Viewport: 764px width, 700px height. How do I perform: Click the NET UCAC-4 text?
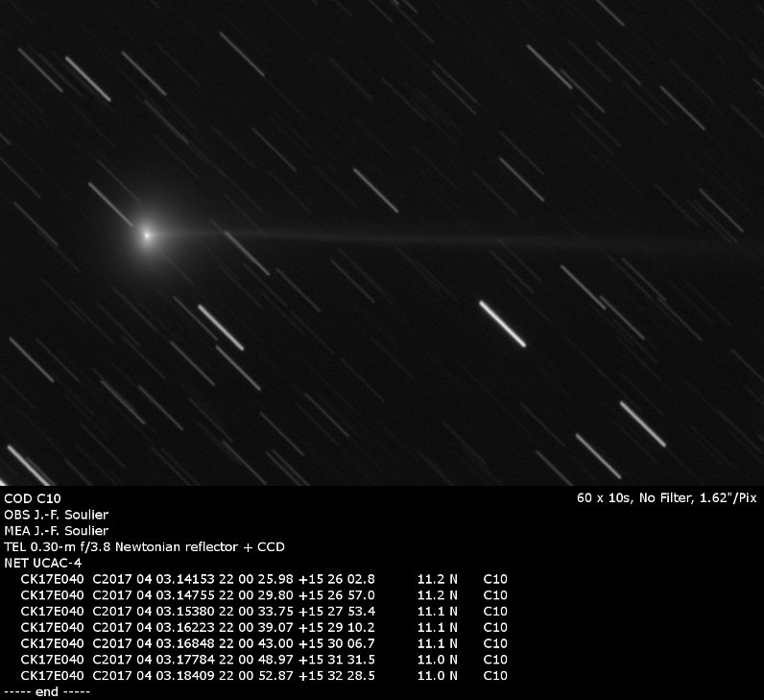pyautogui.click(x=43, y=563)
